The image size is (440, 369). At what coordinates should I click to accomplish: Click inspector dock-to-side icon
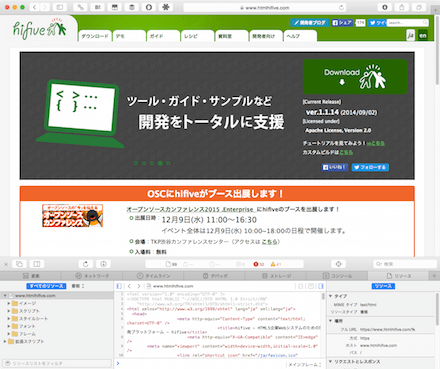(x=37, y=264)
